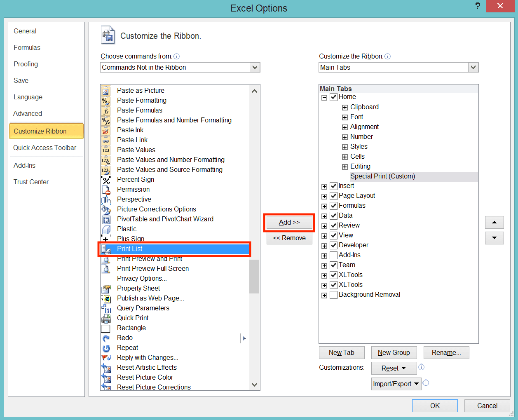Select the Print Preview Full Screen icon
The image size is (518, 420).
point(106,269)
